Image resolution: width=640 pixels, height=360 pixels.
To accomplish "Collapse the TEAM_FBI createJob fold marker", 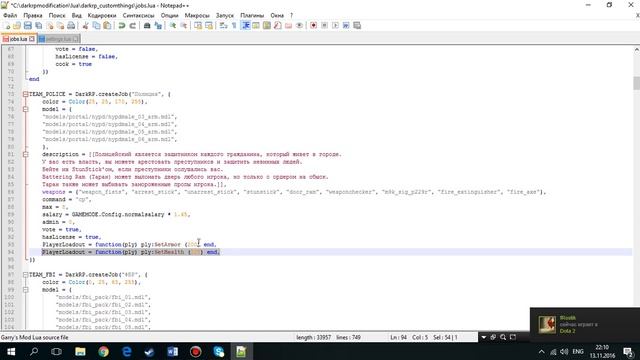I will (x=25, y=275).
